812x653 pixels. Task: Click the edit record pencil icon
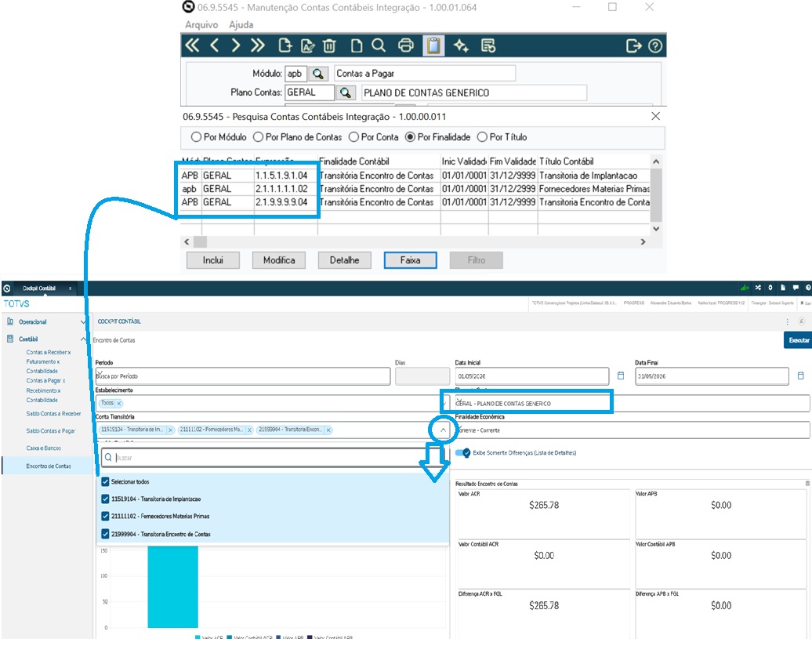click(307, 45)
